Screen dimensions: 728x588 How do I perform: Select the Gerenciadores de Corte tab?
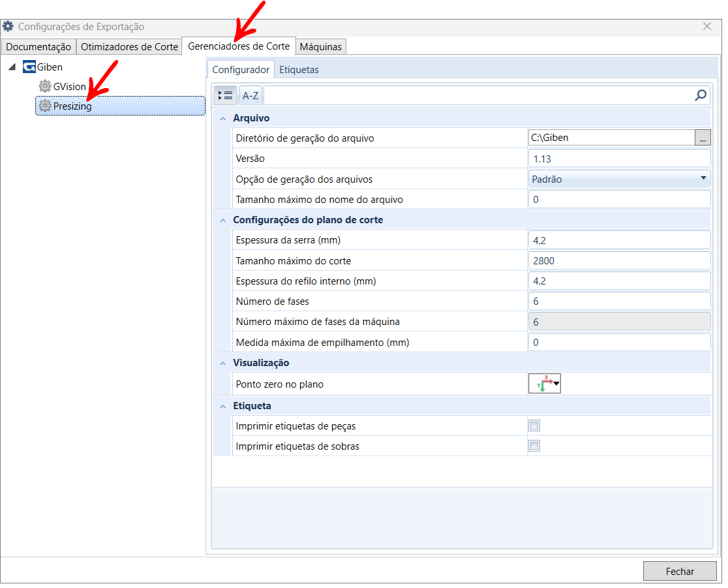[239, 46]
